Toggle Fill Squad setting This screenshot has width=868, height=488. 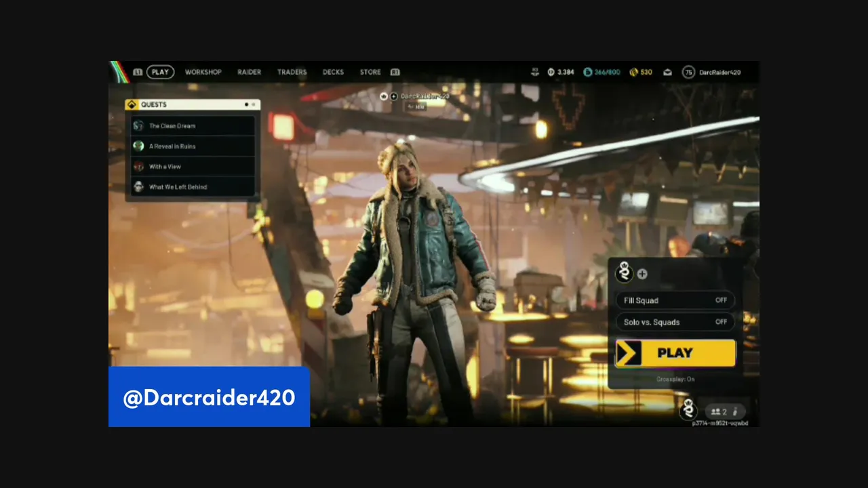point(675,300)
